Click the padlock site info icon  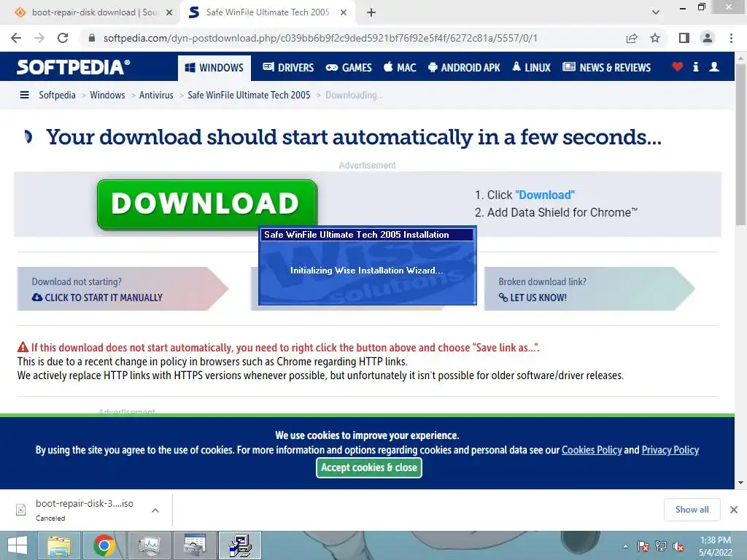tap(92, 38)
